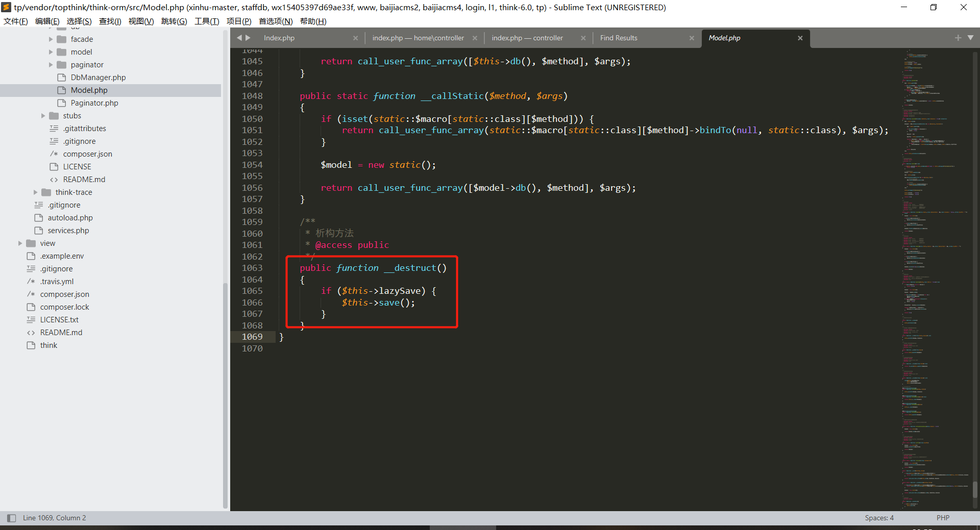Click the think-trace folder icon
Screen dimensions: 980x530
coord(46,192)
